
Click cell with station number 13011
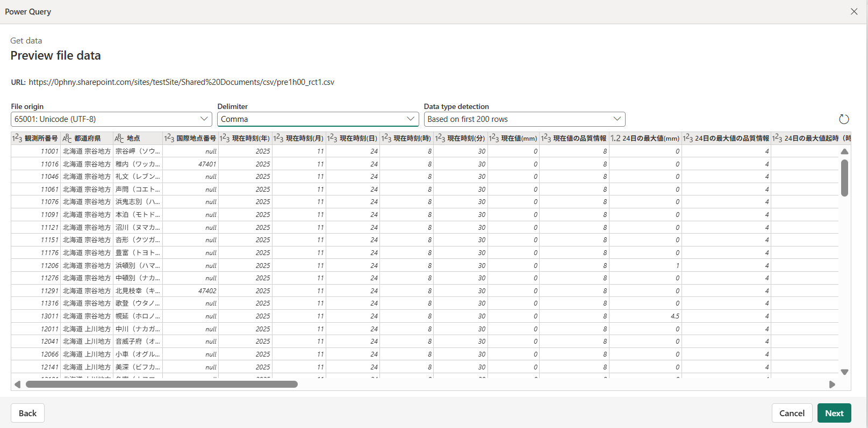(x=36, y=316)
